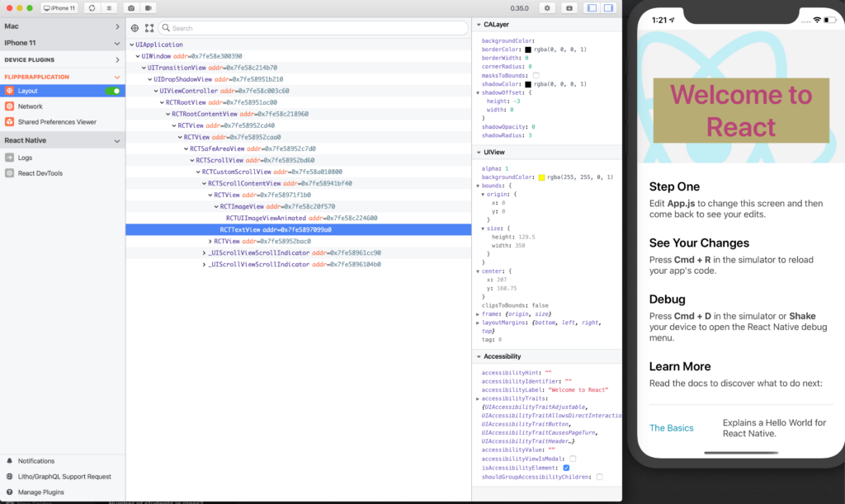Click the Wi-Fi icon in simulator status bar
845x504 pixels.
tap(817, 20)
